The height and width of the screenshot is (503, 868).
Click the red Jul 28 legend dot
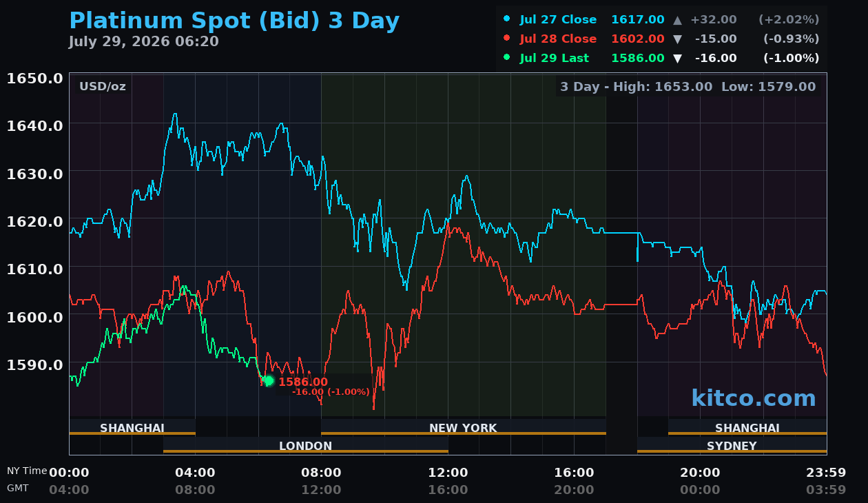(x=507, y=39)
